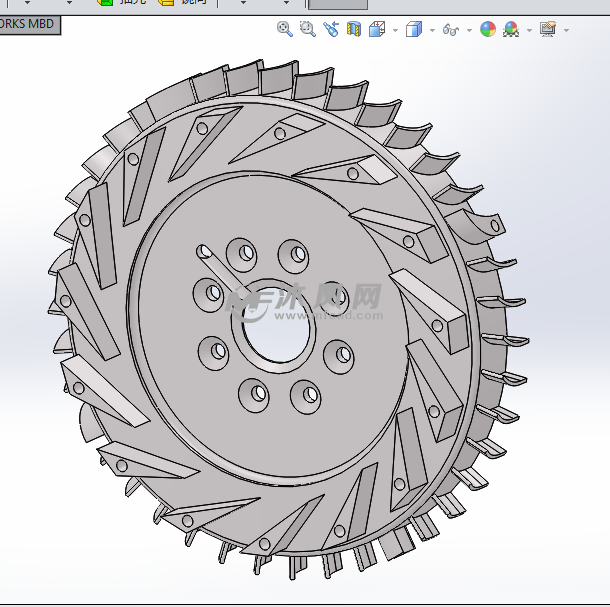The width and height of the screenshot is (610, 607).
Task: Select the Zoom to Area tool
Action: pos(308,29)
